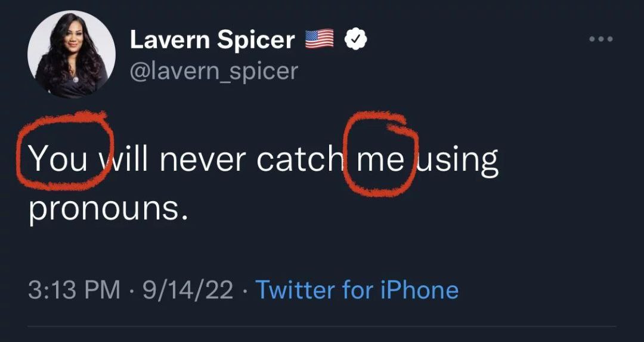Click the word "never" in the tweet
This screenshot has width=644, height=342.
pyautogui.click(x=202, y=160)
